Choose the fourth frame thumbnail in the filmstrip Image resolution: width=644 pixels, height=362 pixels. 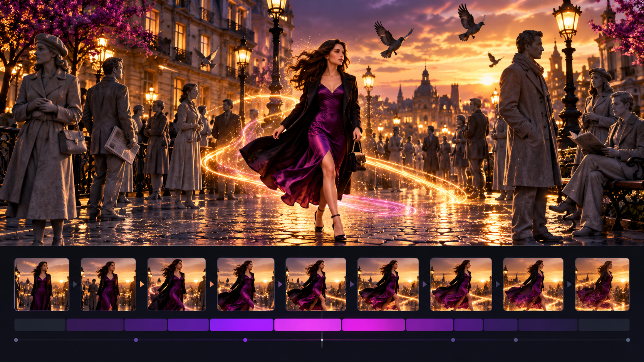(246, 284)
